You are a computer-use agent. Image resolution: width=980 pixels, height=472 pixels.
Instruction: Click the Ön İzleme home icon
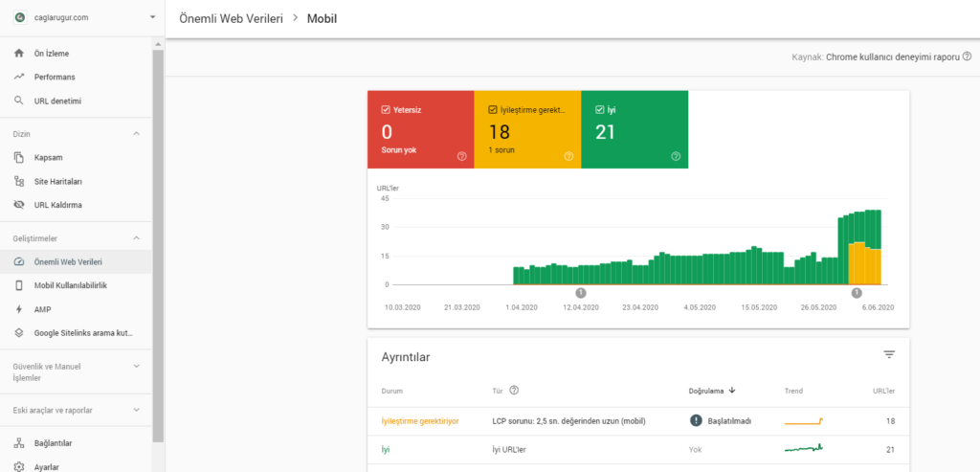coord(19,54)
